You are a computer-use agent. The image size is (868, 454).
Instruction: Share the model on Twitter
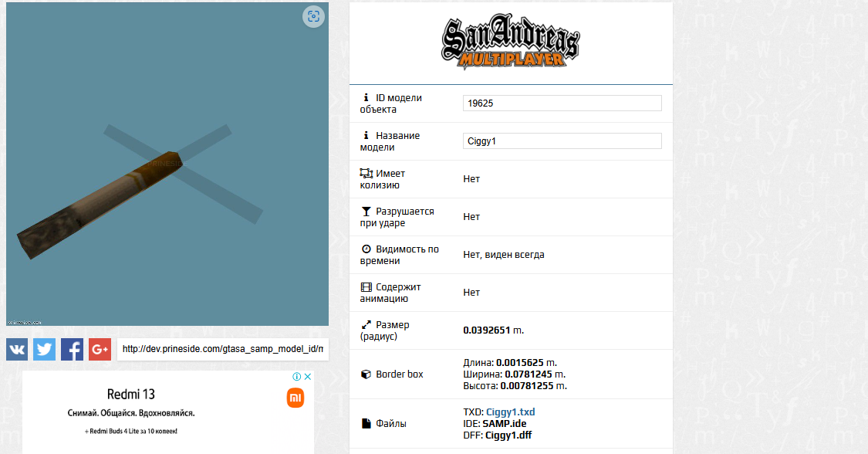pos(45,350)
